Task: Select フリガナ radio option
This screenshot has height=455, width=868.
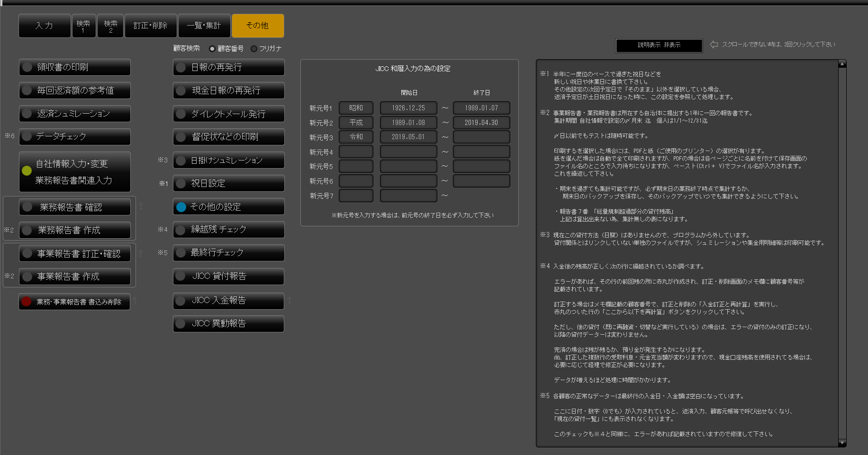Action: coord(254,49)
